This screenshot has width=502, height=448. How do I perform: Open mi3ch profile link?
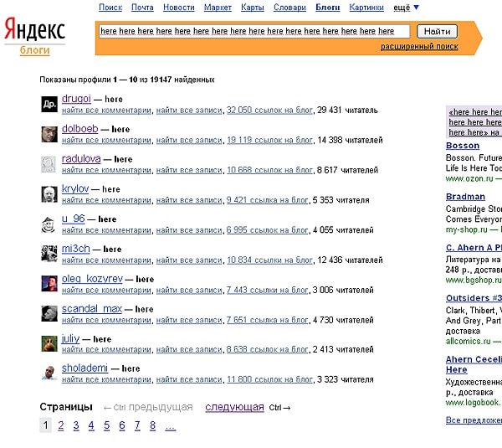click(x=75, y=249)
